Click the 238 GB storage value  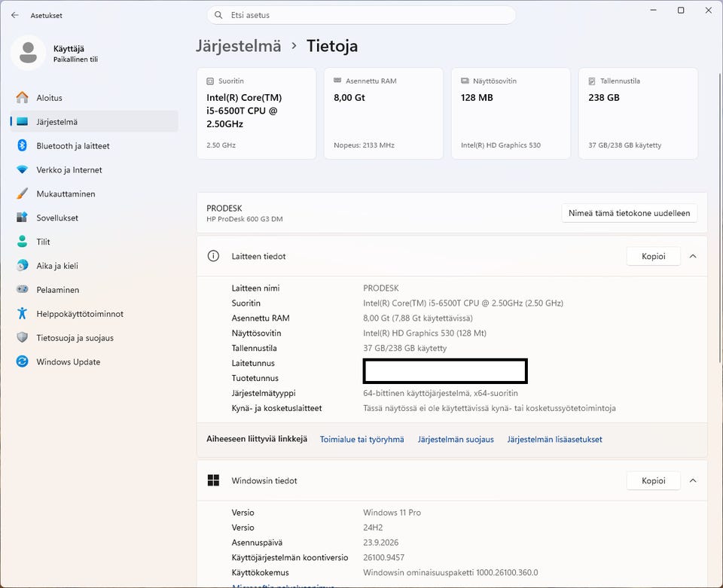click(603, 97)
